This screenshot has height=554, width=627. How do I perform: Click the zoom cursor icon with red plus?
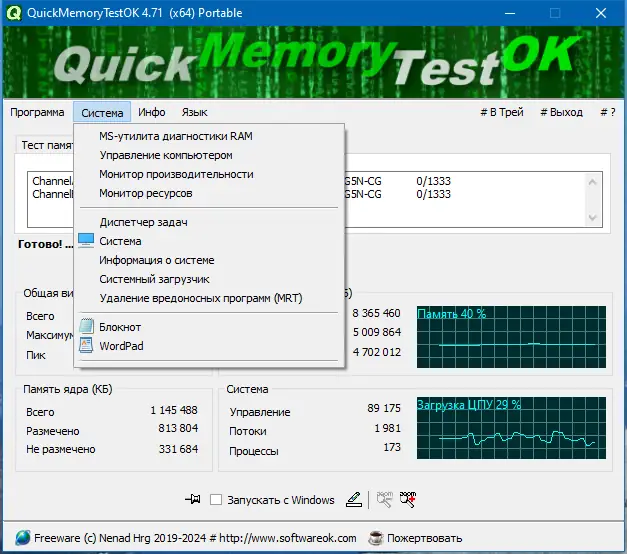408,499
